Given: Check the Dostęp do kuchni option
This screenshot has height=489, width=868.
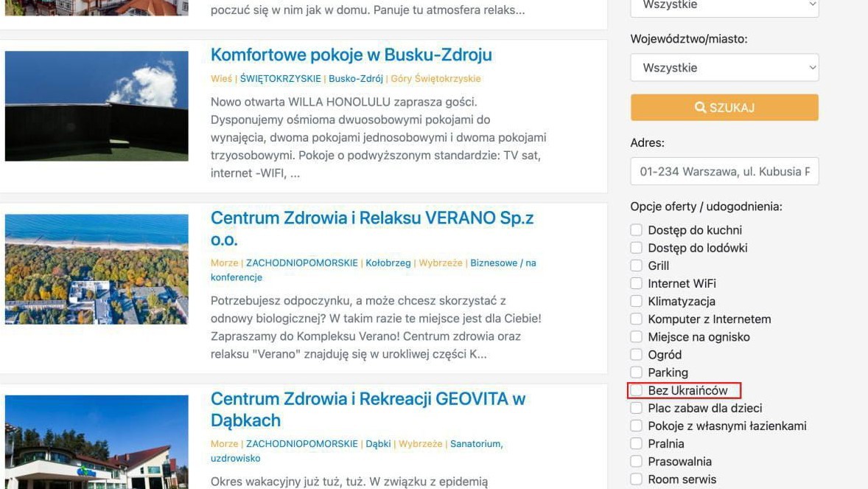Looking at the screenshot, I should (637, 229).
